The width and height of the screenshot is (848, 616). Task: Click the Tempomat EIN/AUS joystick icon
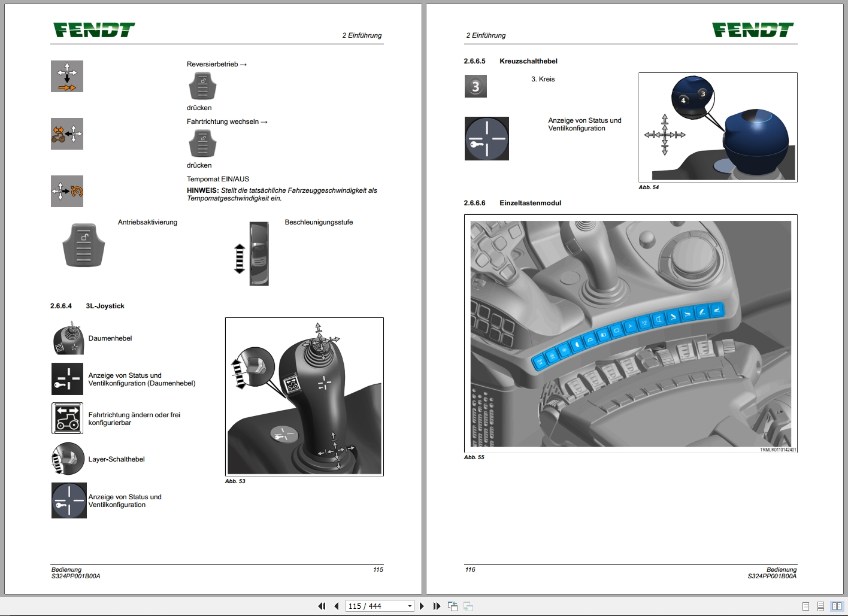point(67,191)
